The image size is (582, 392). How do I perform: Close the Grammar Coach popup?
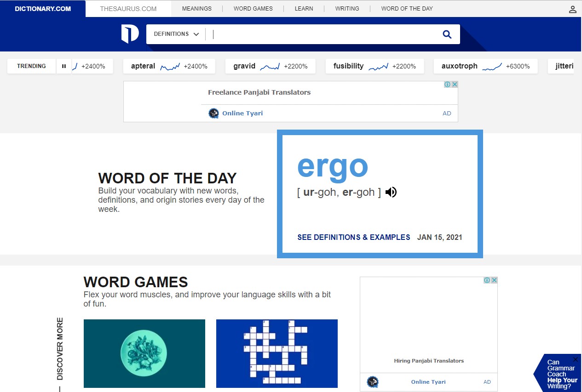tap(575, 359)
